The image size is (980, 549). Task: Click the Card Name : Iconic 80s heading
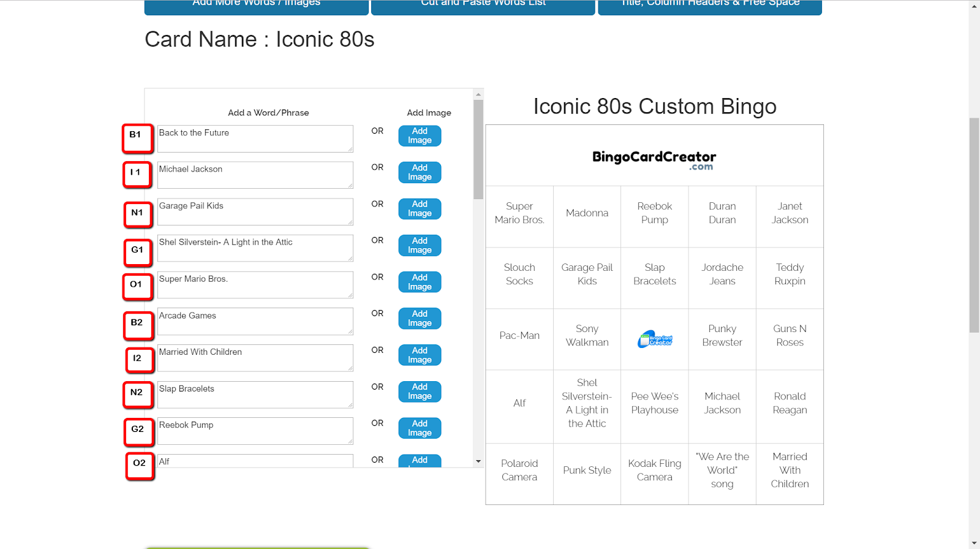[260, 40]
